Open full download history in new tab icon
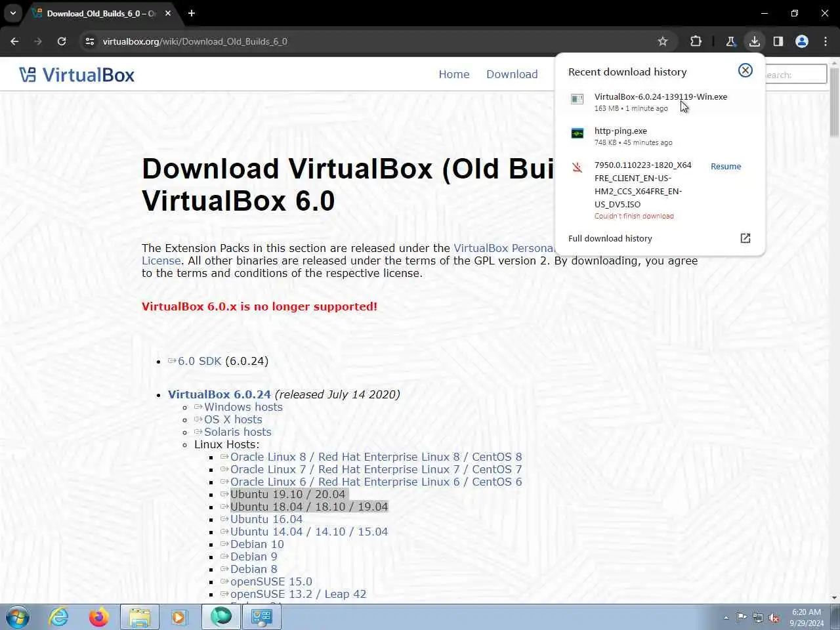Screen dimensions: 840x630 pyautogui.click(x=745, y=238)
